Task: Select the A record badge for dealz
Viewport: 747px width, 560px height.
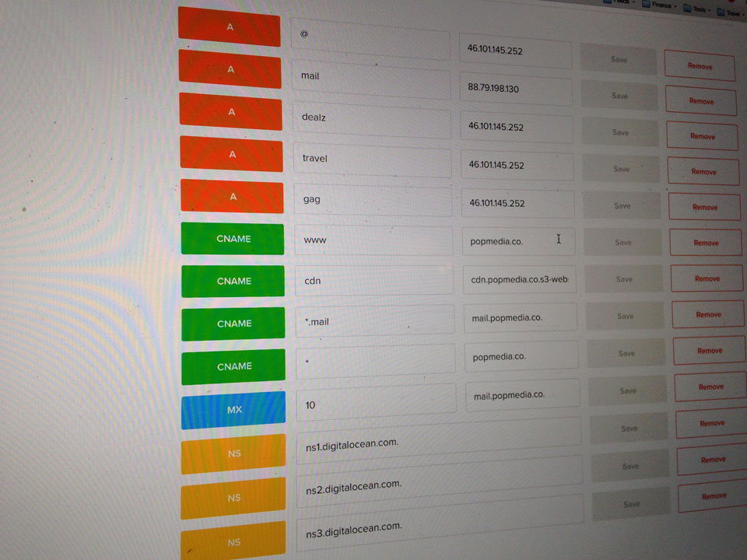Action: [231, 112]
